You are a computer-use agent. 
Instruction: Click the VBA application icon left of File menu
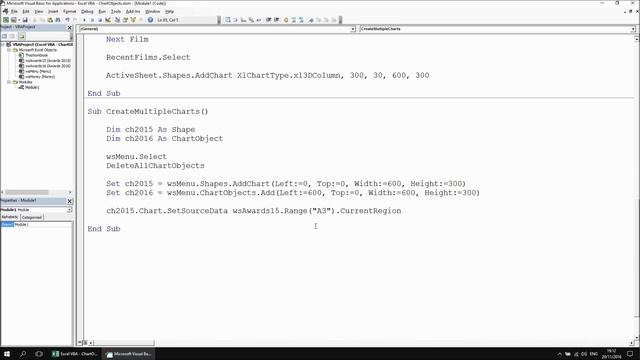5,11
